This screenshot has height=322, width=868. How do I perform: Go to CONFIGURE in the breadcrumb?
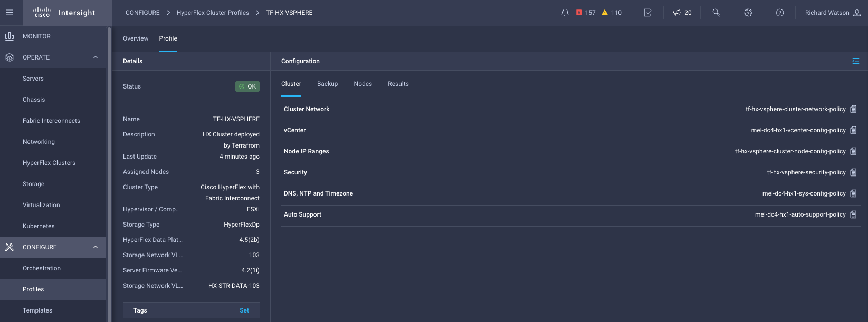142,13
